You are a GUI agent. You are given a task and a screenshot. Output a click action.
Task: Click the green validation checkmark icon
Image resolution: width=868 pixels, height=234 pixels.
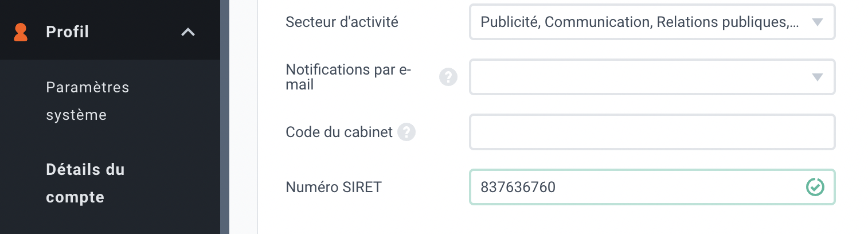click(815, 187)
